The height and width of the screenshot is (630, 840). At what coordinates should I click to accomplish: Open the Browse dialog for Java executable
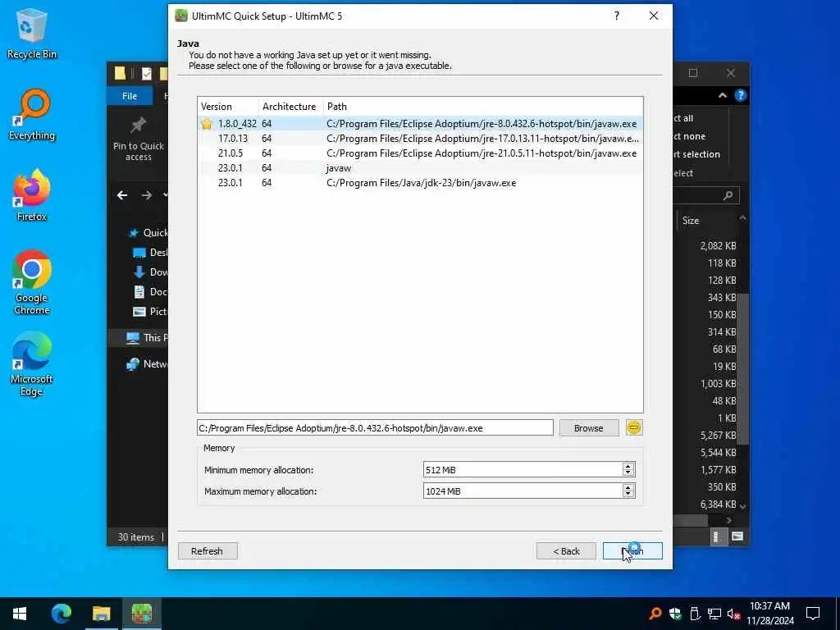[x=588, y=428]
